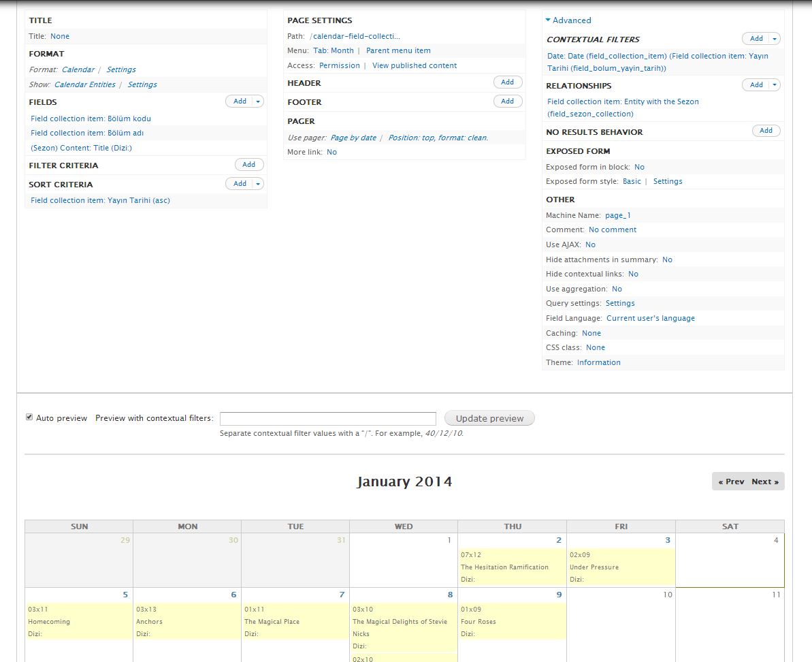This screenshot has height=662, width=812.
Task: Add a Header item
Action: (508, 82)
